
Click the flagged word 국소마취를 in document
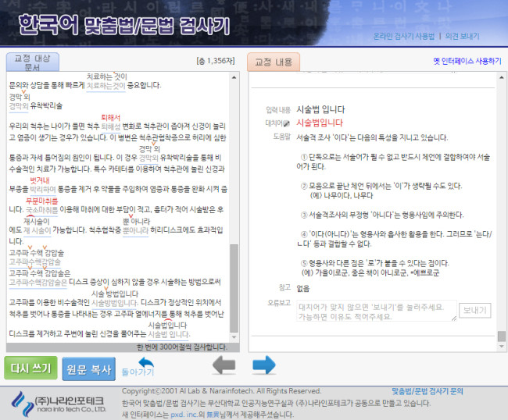pos(42,210)
